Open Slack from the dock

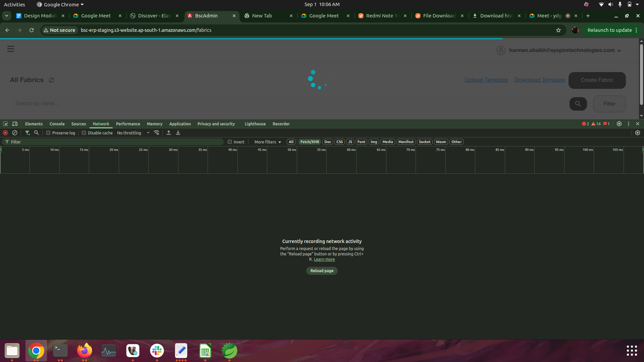coord(157,351)
